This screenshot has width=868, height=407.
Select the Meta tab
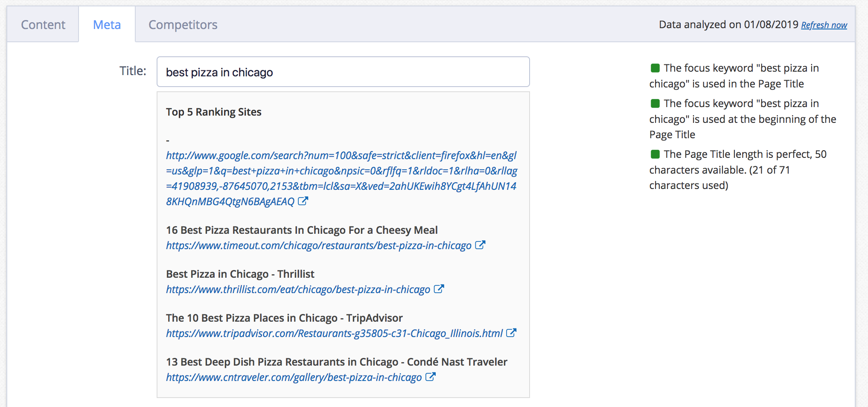(107, 25)
